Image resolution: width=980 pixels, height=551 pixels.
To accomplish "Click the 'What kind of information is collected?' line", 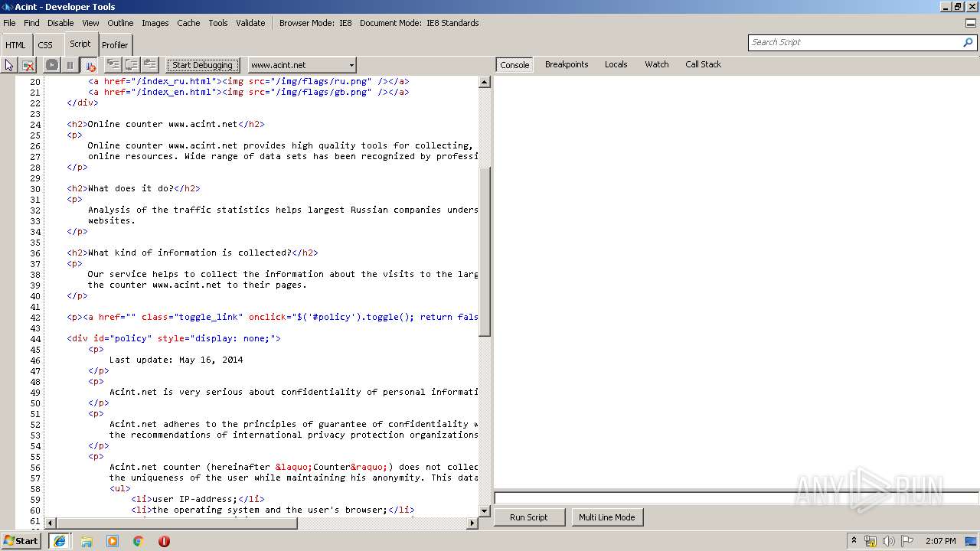I will 192,253.
